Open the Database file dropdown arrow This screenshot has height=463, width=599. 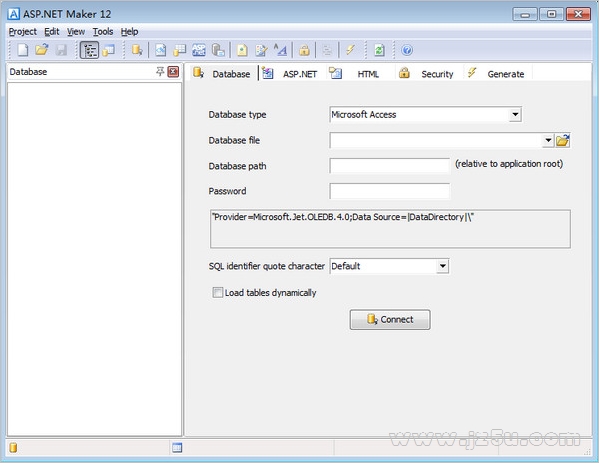pyautogui.click(x=548, y=140)
